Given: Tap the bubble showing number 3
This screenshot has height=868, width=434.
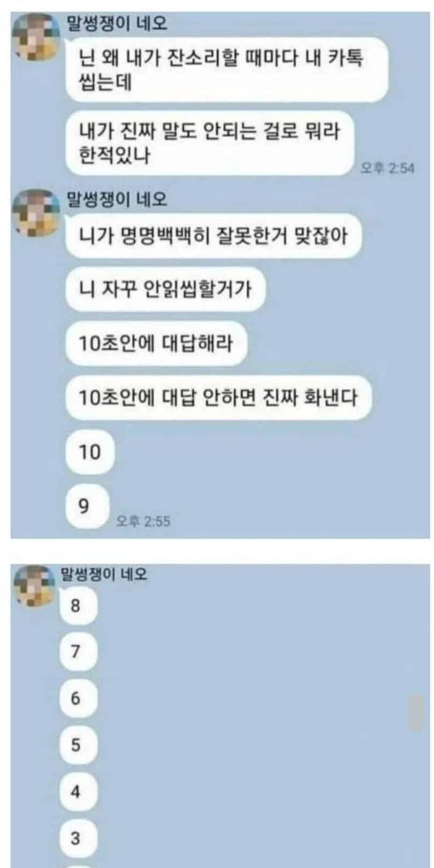Looking at the screenshot, I should [x=79, y=839].
